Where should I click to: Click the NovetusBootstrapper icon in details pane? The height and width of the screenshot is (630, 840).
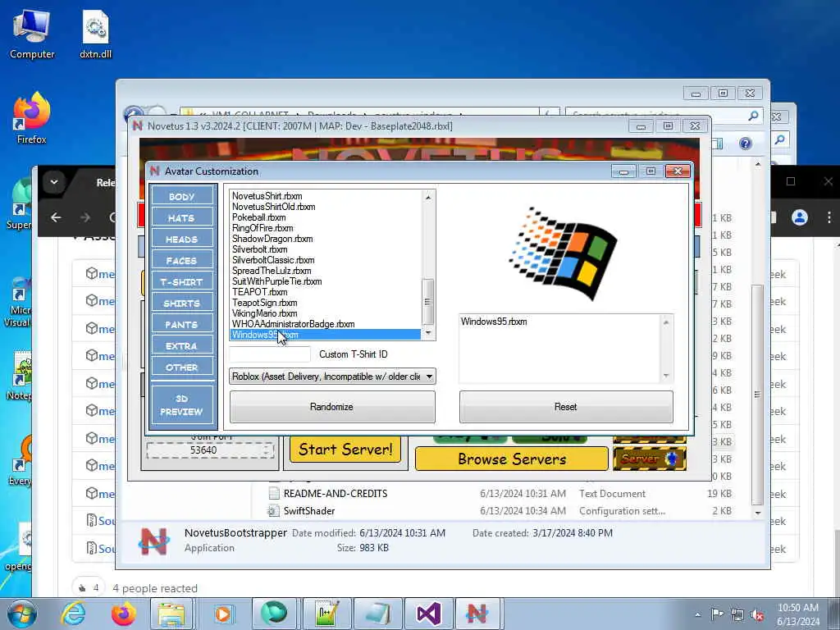[x=153, y=541]
